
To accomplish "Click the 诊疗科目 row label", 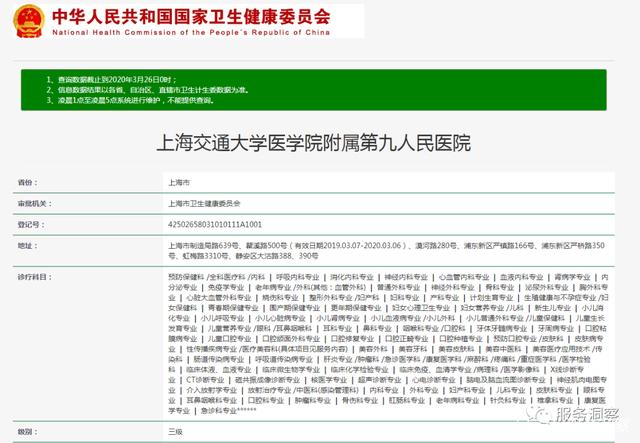I will (33, 277).
